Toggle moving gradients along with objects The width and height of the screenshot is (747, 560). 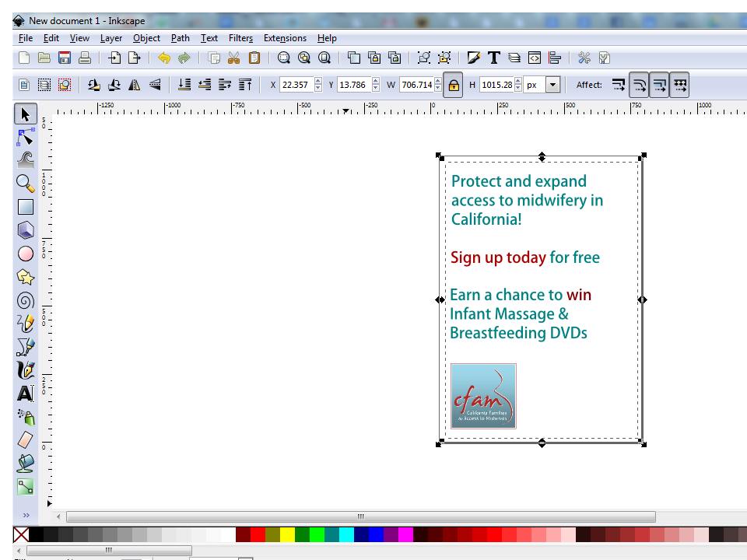pyautogui.click(x=658, y=84)
